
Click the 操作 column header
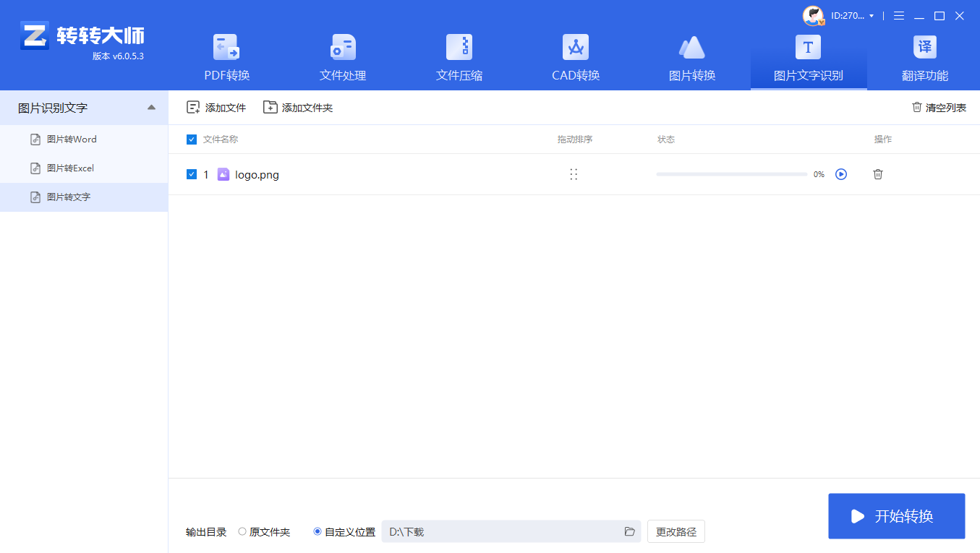[x=883, y=140]
